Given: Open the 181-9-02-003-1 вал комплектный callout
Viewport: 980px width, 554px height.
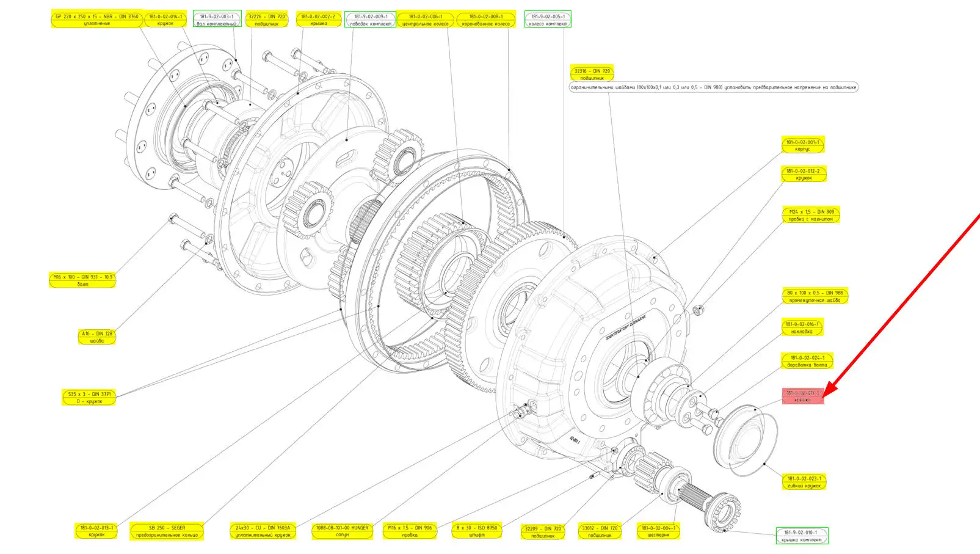Looking at the screenshot, I should [x=217, y=20].
